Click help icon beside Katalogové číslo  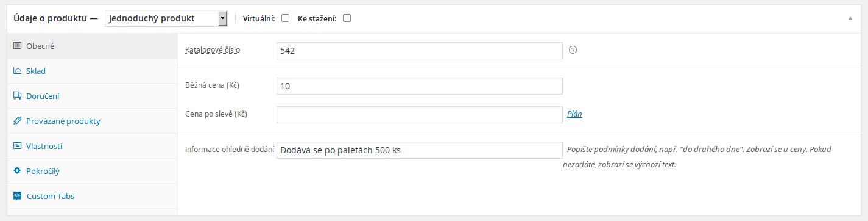click(x=573, y=50)
